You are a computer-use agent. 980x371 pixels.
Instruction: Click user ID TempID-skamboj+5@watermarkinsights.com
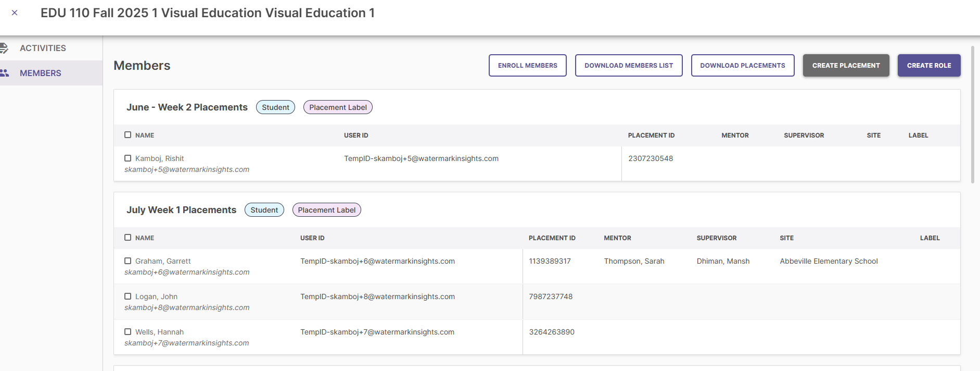click(421, 158)
